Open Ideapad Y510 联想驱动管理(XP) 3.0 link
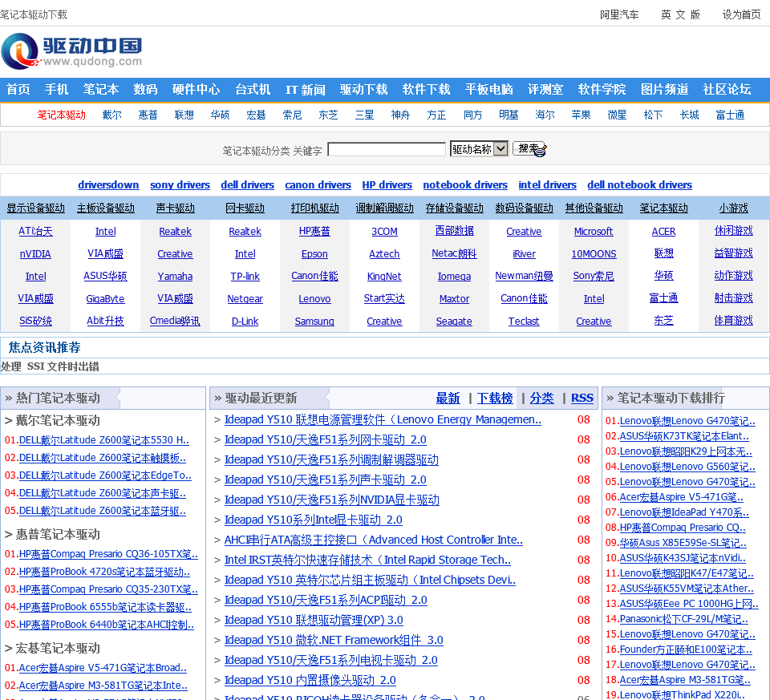This screenshot has height=700, width=770. [314, 620]
